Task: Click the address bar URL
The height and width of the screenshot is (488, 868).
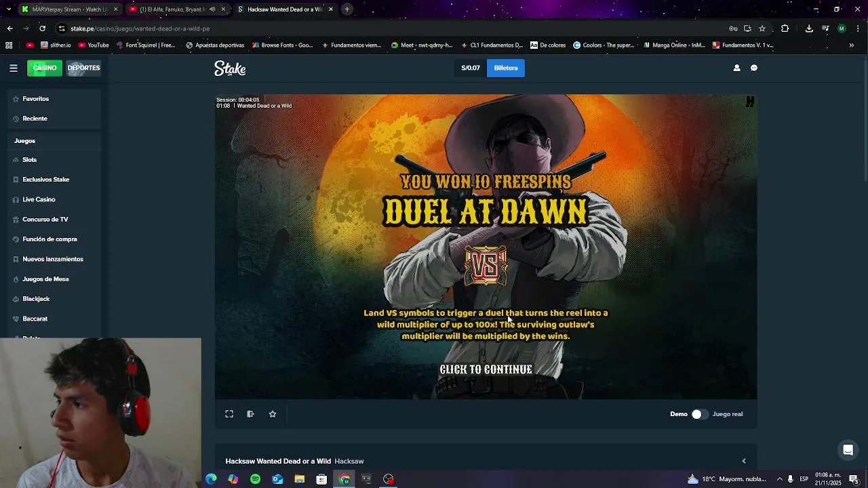Action: tap(140, 28)
